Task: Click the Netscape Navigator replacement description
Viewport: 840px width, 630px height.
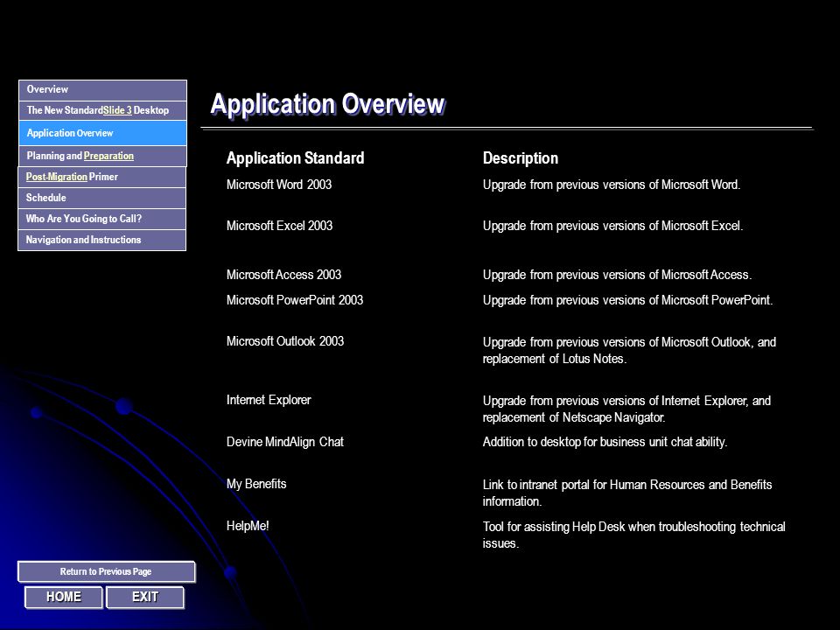Action: [626, 409]
